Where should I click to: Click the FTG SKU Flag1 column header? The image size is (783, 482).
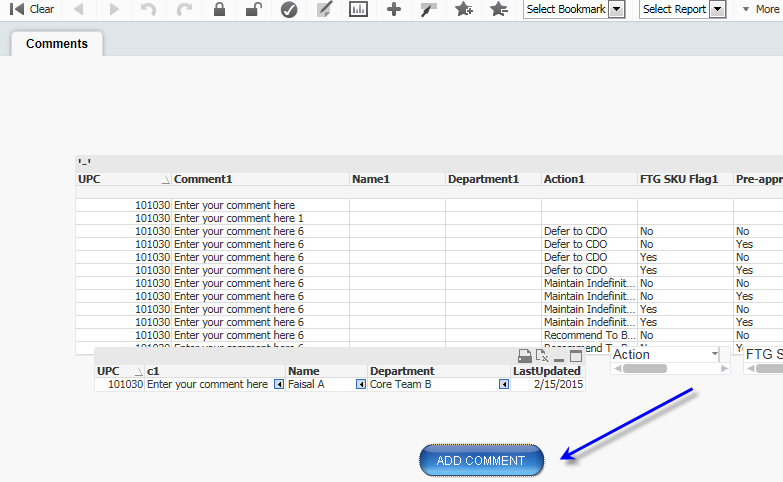[685, 179]
